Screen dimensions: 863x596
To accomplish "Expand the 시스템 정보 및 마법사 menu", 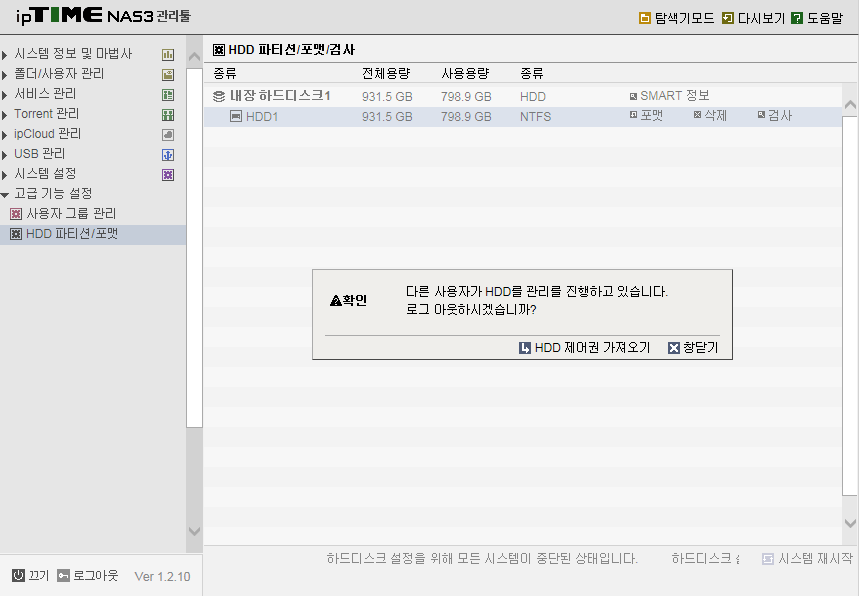I will point(4,54).
